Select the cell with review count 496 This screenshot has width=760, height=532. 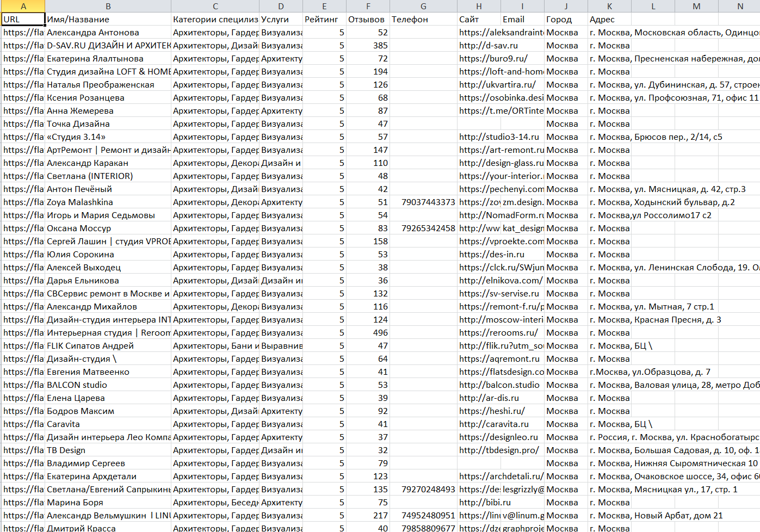coord(368,333)
